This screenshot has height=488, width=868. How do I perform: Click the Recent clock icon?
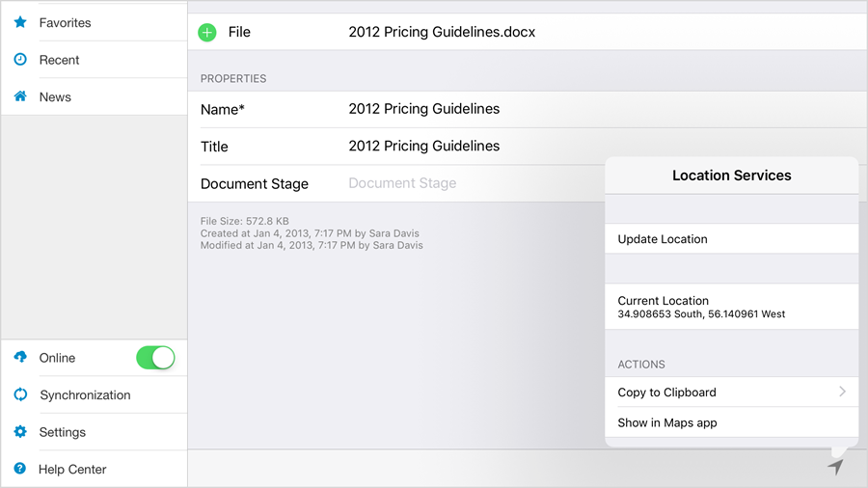pyautogui.click(x=20, y=60)
